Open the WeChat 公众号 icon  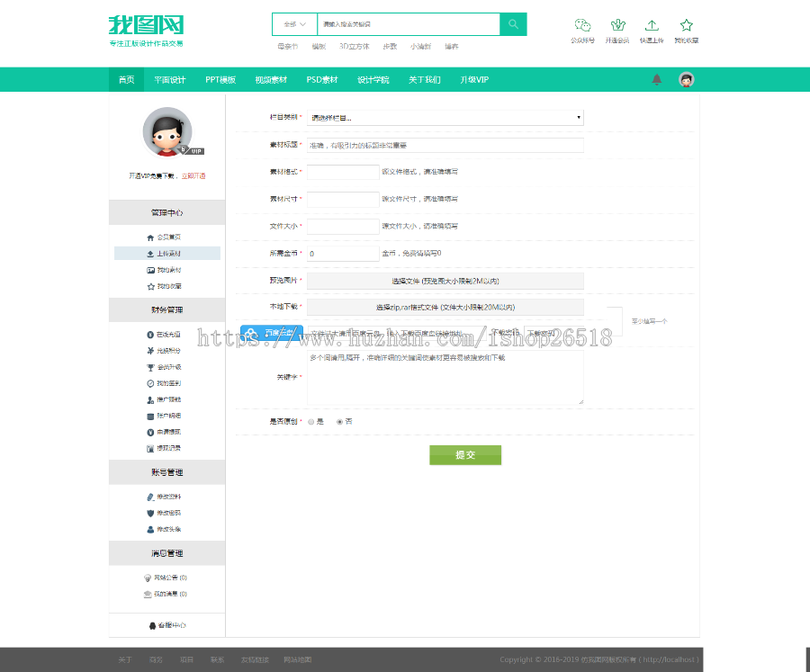[x=583, y=26]
